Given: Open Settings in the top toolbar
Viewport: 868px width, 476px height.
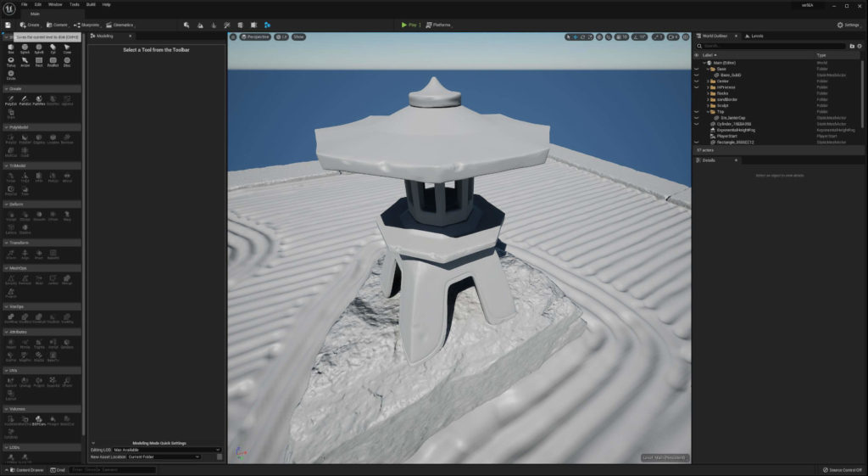Looking at the screenshot, I should (x=848, y=25).
